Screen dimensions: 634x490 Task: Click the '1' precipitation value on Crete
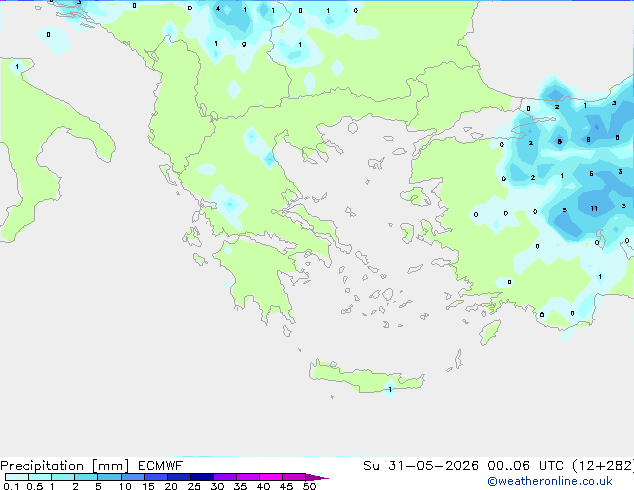pos(390,389)
